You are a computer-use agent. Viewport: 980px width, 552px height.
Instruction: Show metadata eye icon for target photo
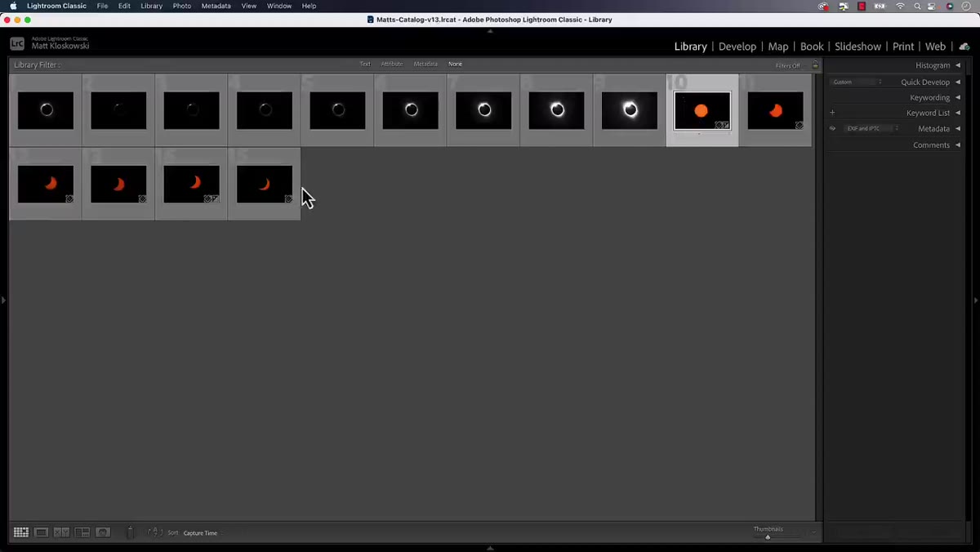pos(832,128)
